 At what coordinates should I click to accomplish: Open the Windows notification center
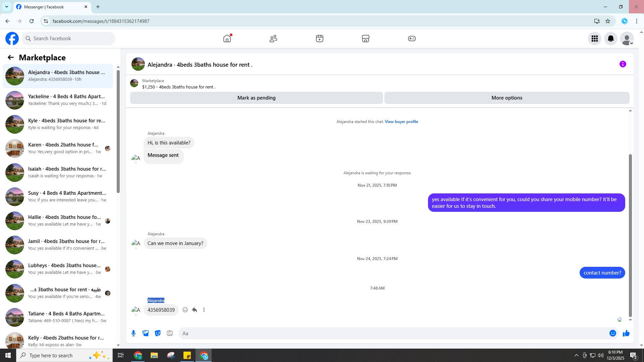pyautogui.click(x=634, y=356)
